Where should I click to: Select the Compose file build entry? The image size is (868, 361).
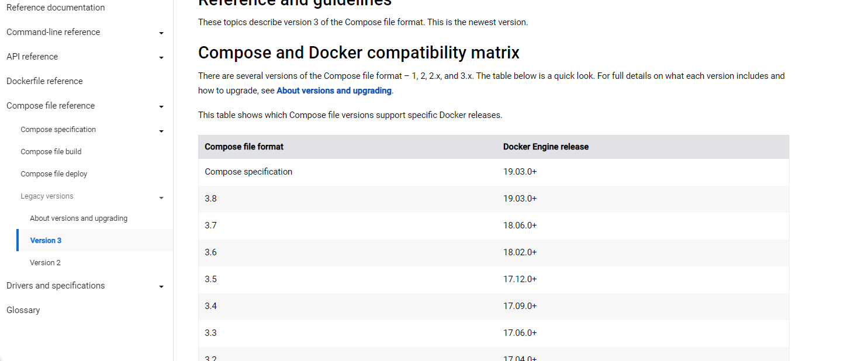pyautogui.click(x=50, y=151)
